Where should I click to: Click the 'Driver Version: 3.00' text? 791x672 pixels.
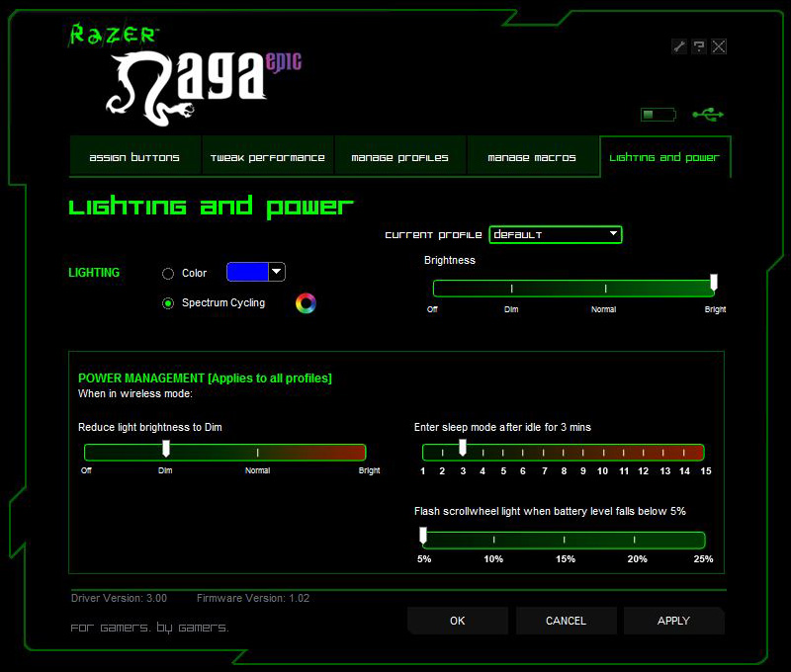tap(119, 598)
